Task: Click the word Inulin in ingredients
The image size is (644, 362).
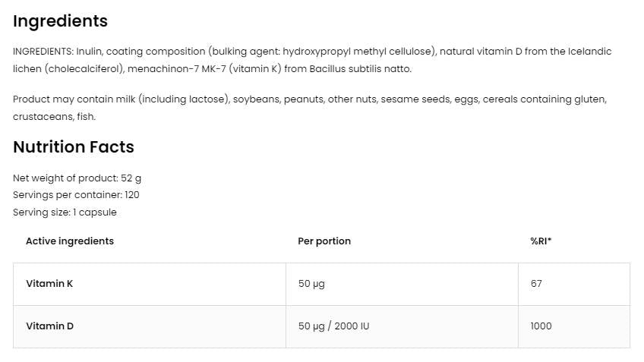Action: coord(90,52)
